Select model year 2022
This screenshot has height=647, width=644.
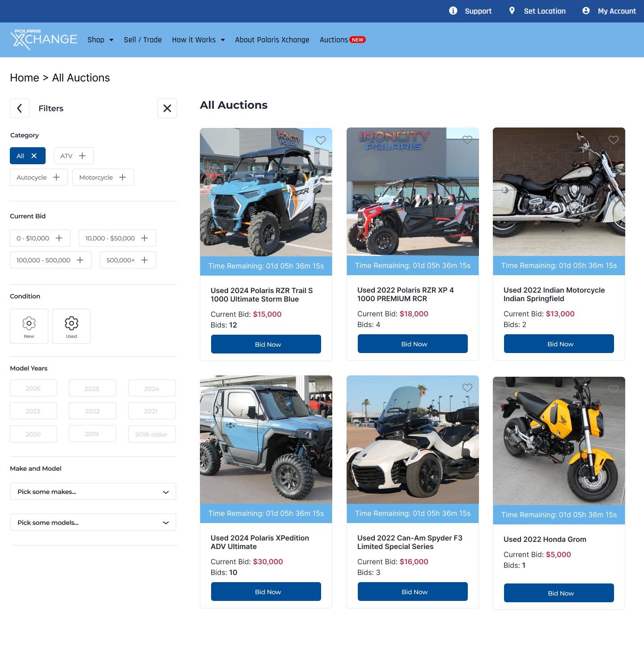[93, 411]
